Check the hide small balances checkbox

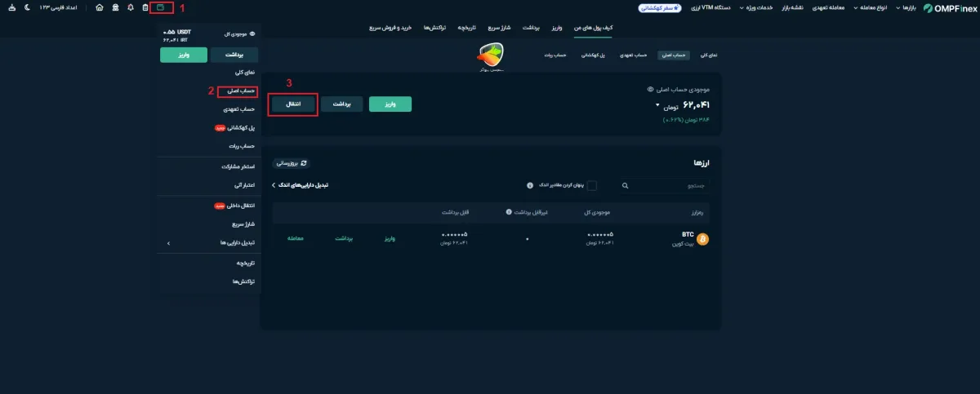[x=592, y=185]
